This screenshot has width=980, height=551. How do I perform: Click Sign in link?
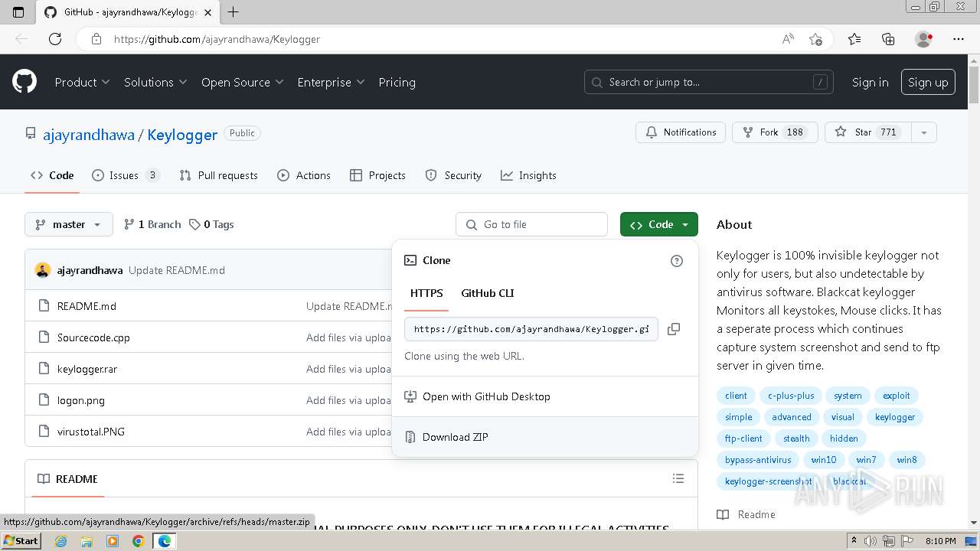[x=871, y=82]
